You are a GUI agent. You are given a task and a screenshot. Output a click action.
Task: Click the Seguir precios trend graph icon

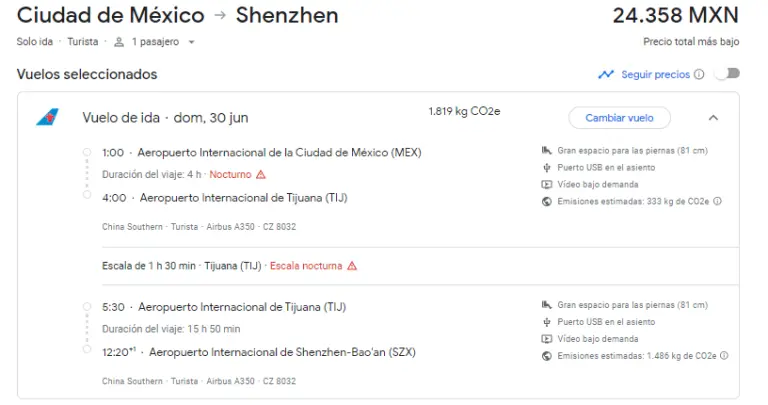[x=606, y=74]
